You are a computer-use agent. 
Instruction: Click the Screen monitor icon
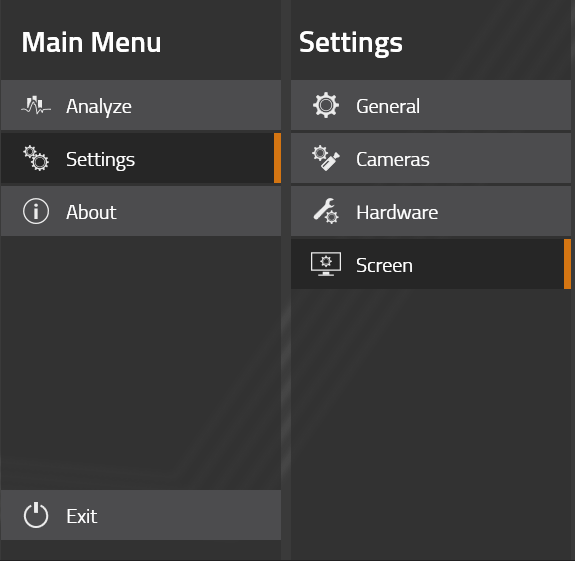326,264
